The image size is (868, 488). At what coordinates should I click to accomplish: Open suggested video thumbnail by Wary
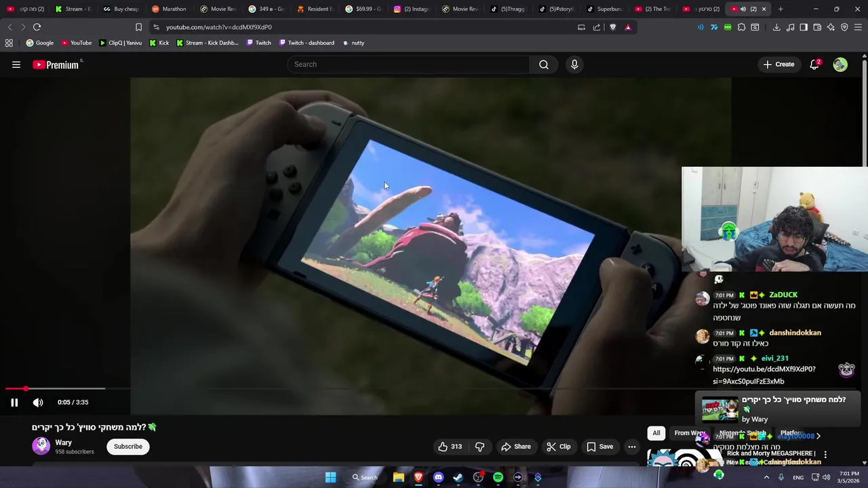720,409
